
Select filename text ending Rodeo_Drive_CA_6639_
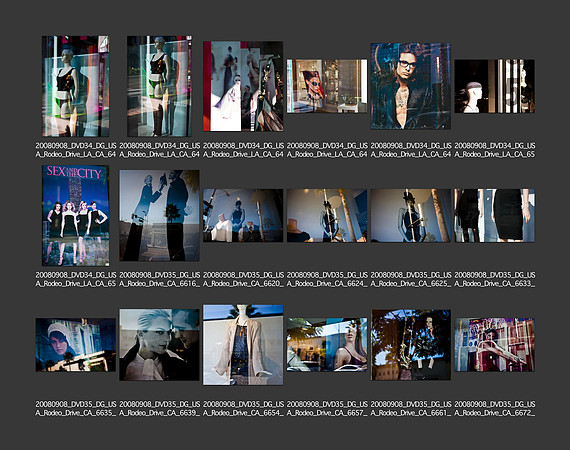(160, 408)
